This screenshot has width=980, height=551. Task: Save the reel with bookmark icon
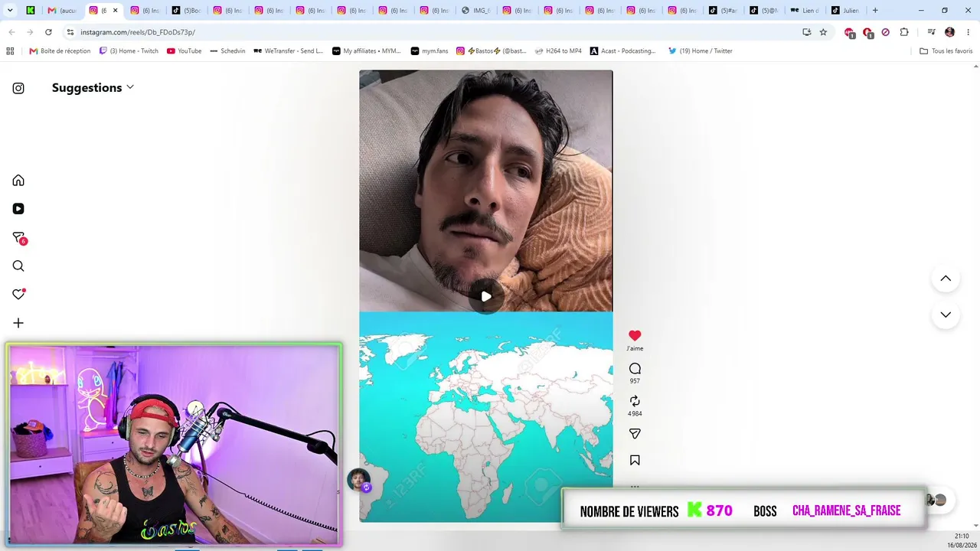pos(635,461)
